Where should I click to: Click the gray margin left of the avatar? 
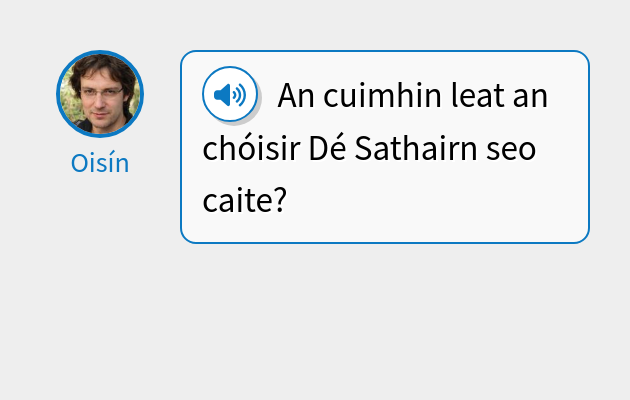[25, 95]
